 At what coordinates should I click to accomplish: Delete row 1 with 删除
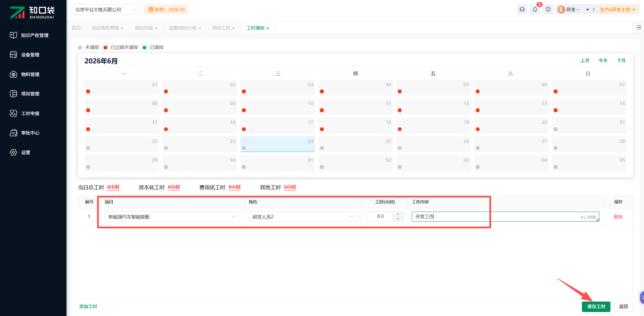(618, 217)
